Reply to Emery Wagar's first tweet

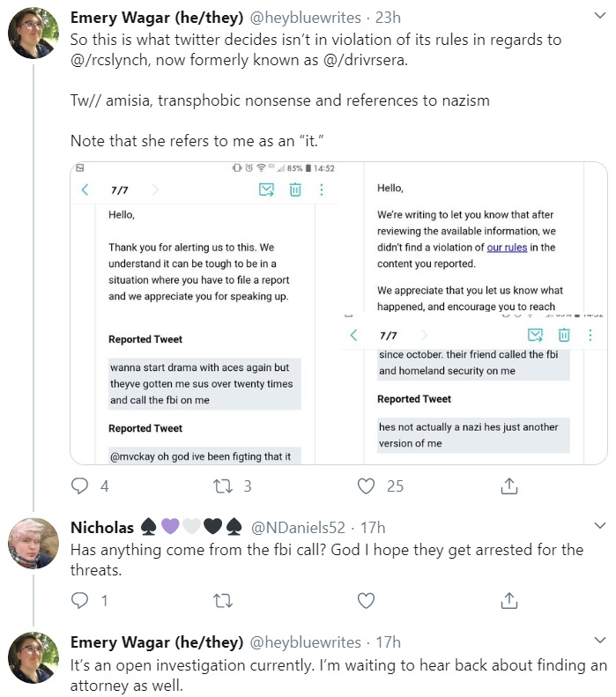(x=80, y=486)
